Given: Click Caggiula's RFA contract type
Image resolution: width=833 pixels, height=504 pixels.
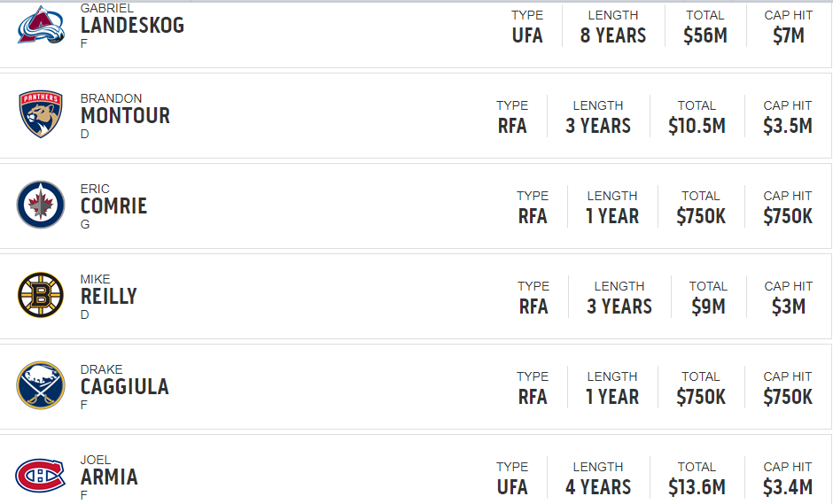Looking at the screenshot, I should [533, 397].
